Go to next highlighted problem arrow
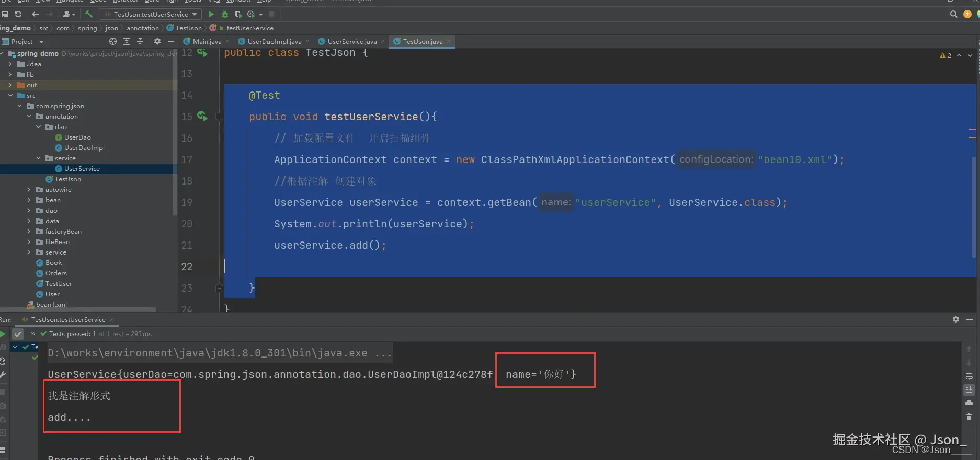980x460 pixels. coord(970,55)
